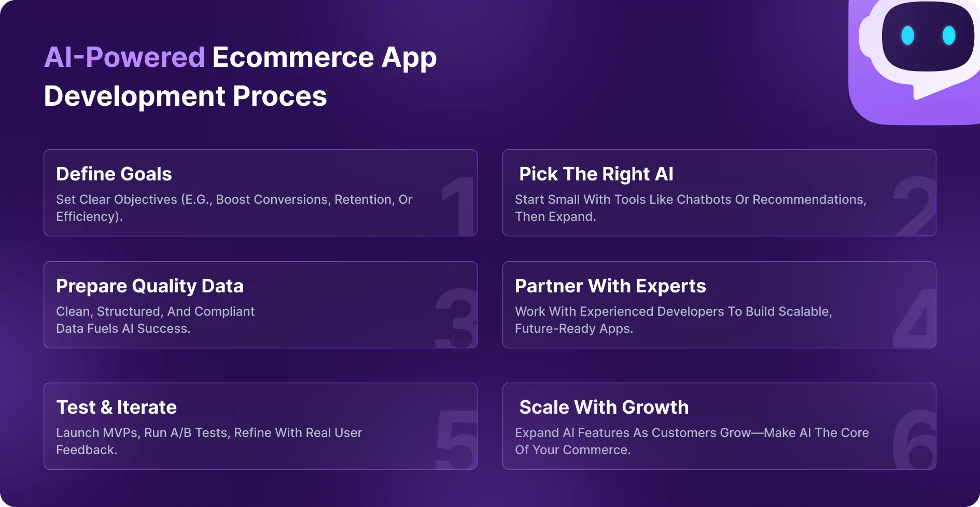This screenshot has width=980, height=507.
Task: Click the faded number 2 watermark
Action: pos(915,205)
